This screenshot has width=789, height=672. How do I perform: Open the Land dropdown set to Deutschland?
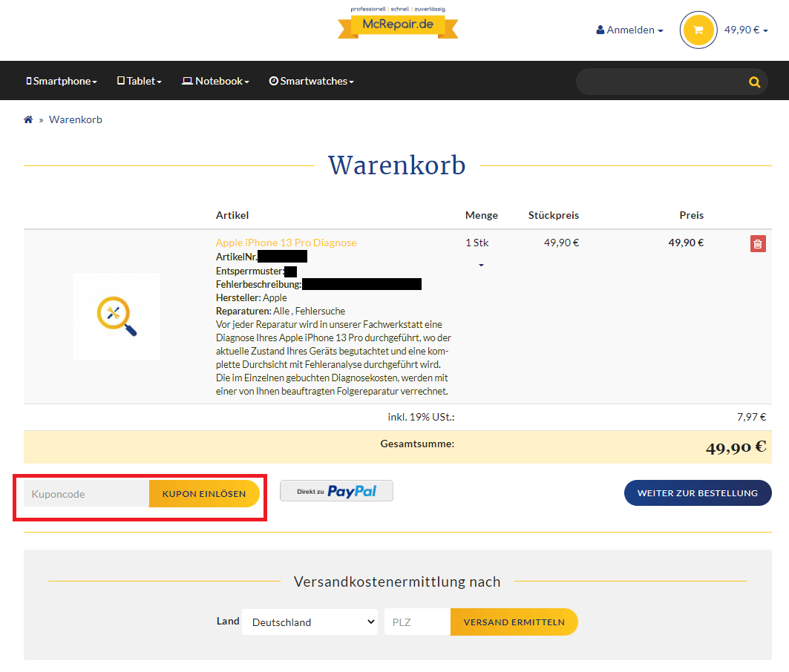tap(310, 622)
